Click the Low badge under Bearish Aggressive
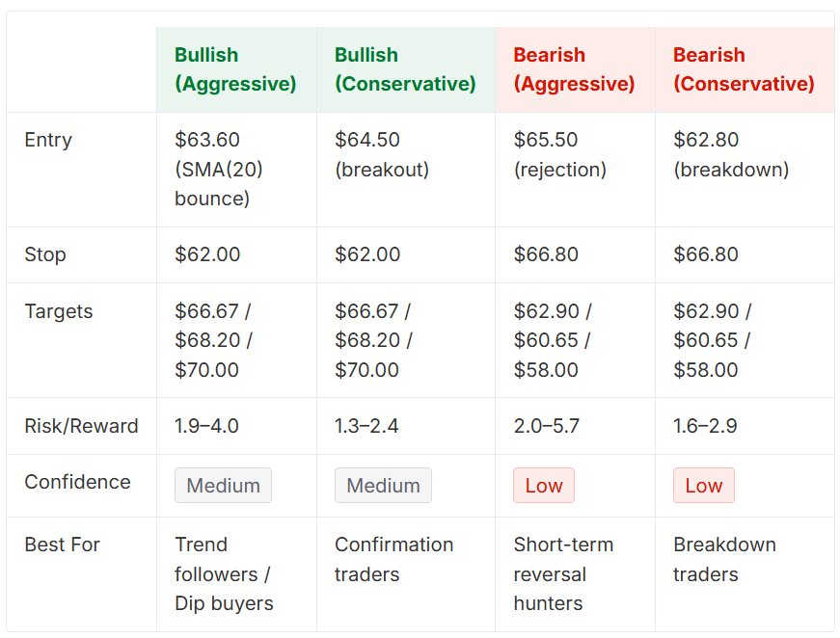Image resolution: width=840 pixels, height=638 pixels. coord(544,486)
